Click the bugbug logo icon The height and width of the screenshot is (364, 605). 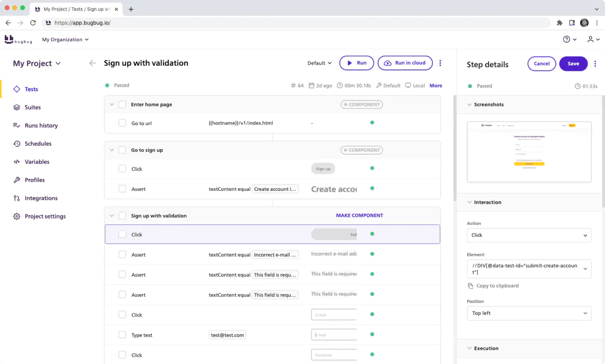[9, 39]
